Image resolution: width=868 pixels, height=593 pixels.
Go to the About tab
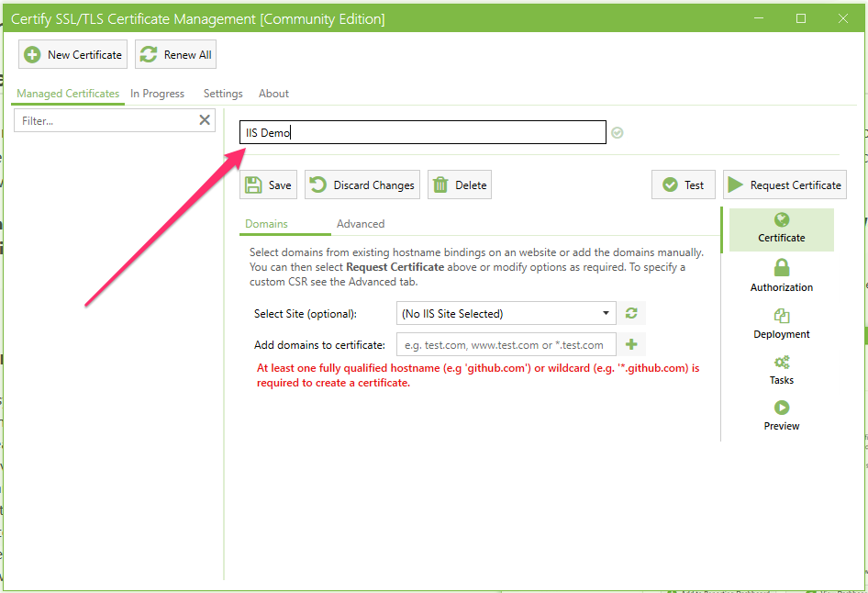point(273,94)
